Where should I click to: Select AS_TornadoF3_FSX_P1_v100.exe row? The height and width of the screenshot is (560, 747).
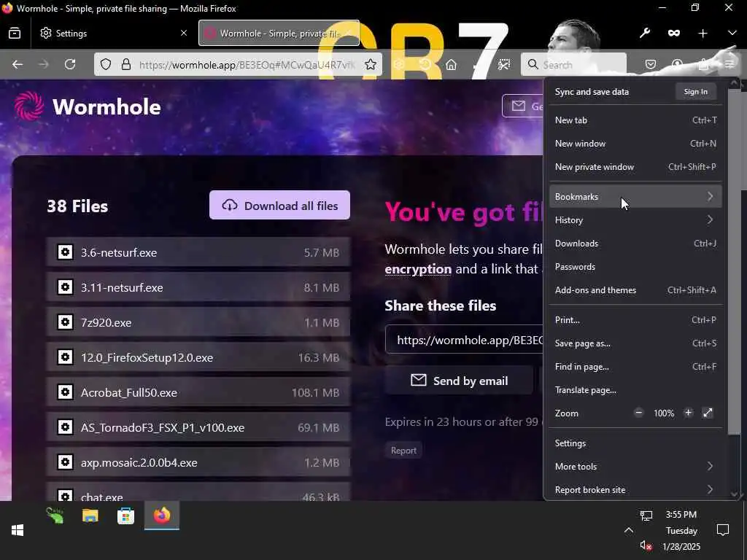[198, 427]
